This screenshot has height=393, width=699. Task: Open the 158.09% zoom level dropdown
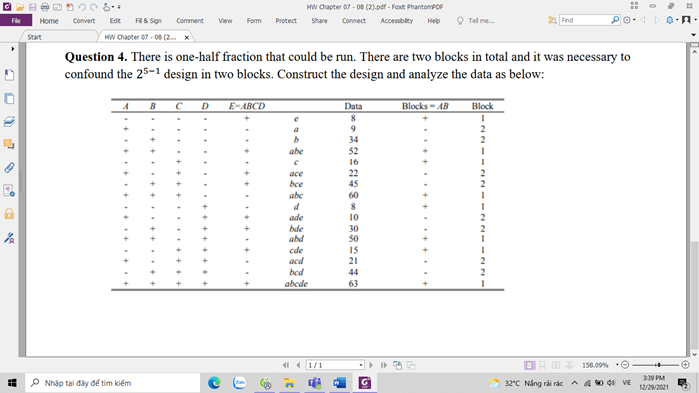(617, 365)
